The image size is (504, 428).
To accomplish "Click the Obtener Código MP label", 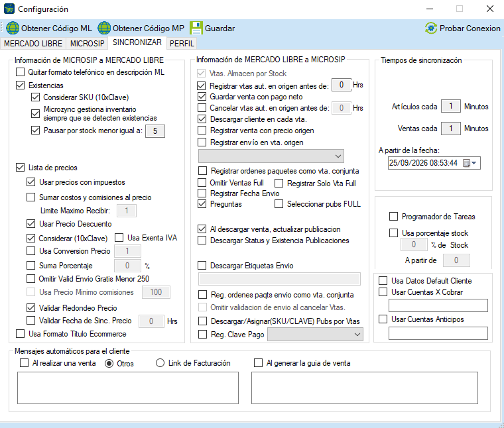I will point(148,28).
